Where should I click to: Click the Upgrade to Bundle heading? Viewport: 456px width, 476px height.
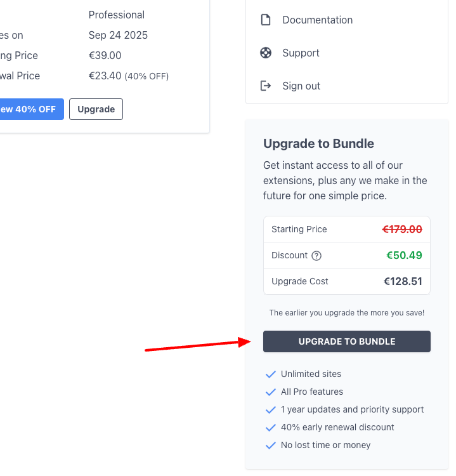pos(318,143)
